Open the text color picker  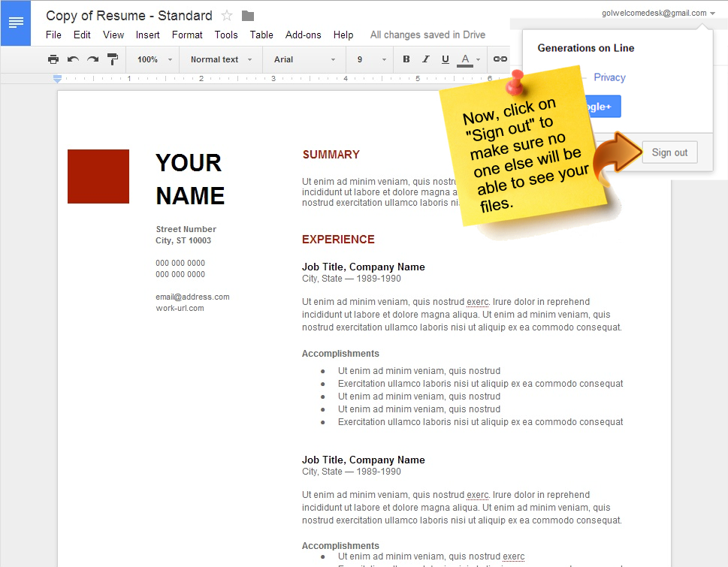point(469,59)
